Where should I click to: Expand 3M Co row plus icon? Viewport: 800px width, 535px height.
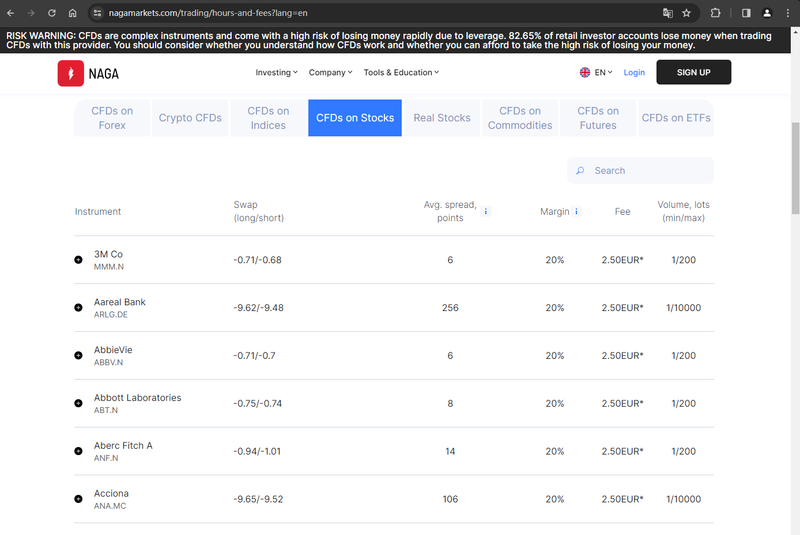click(78, 260)
